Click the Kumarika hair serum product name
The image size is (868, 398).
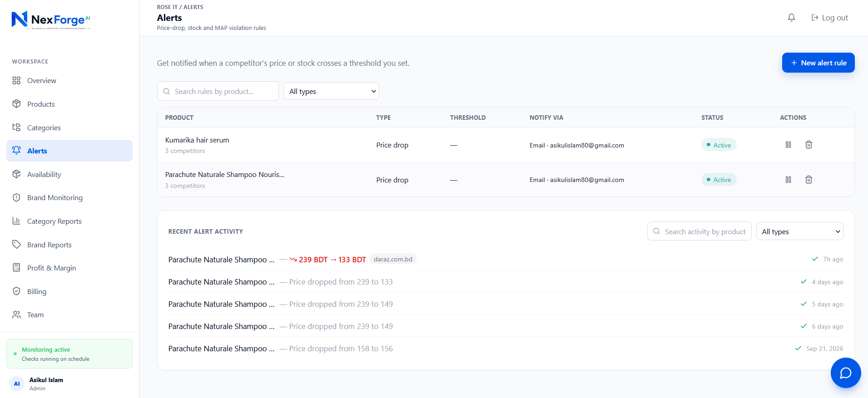pos(197,140)
